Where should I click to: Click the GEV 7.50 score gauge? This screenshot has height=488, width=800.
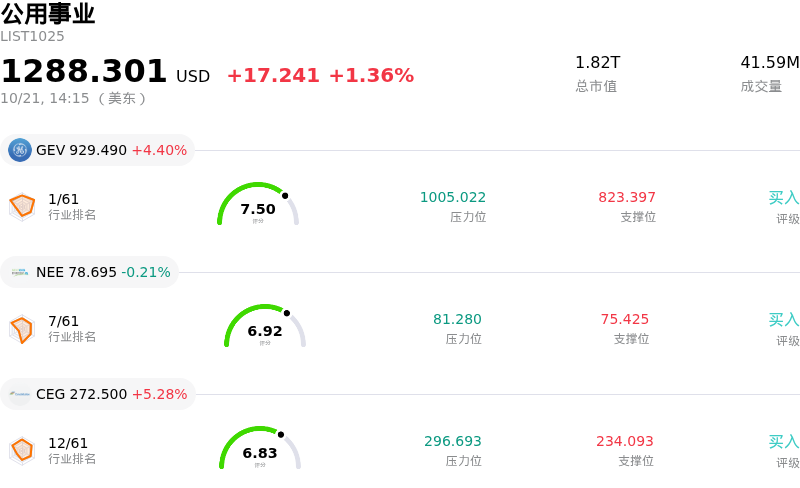(x=258, y=204)
